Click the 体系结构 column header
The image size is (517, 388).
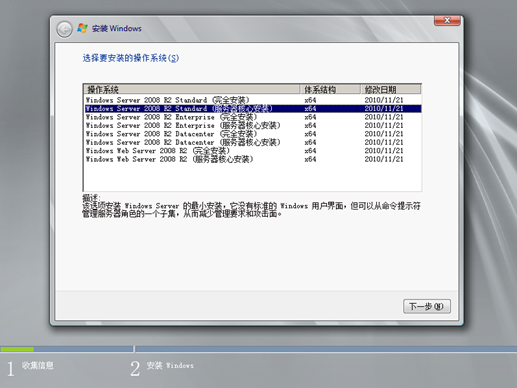pyautogui.click(x=330, y=89)
